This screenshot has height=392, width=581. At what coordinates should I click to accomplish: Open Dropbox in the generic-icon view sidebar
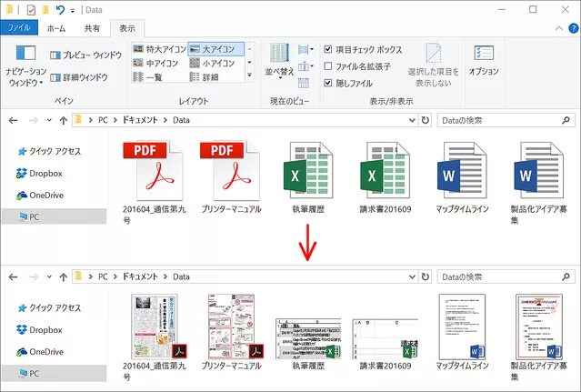click(x=39, y=173)
